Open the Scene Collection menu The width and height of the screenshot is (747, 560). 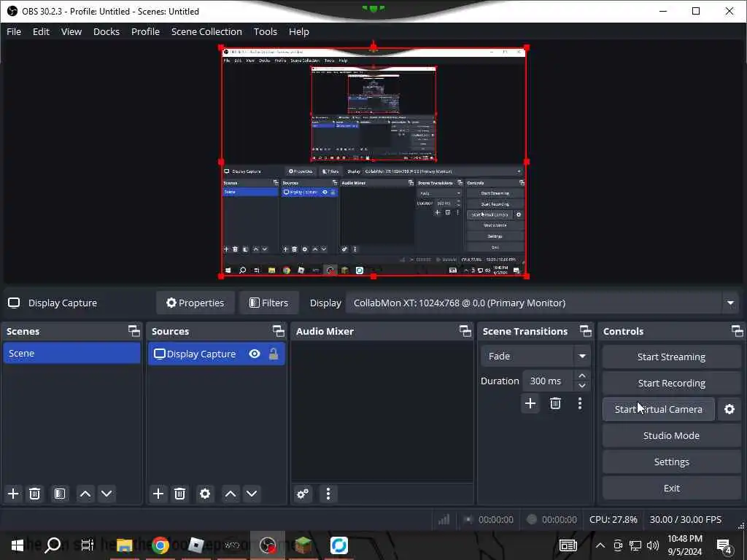206,31
